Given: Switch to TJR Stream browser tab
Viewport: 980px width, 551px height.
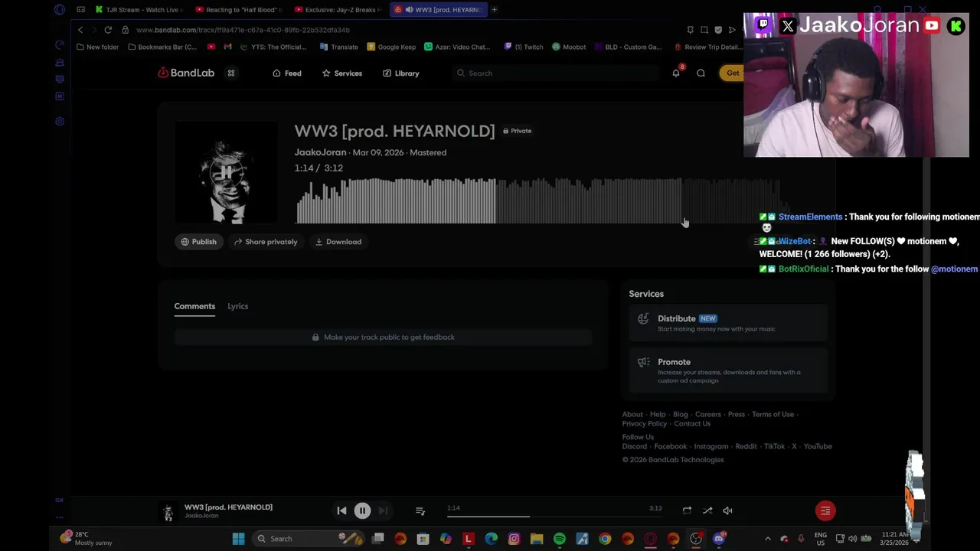Looking at the screenshot, I should [x=139, y=10].
